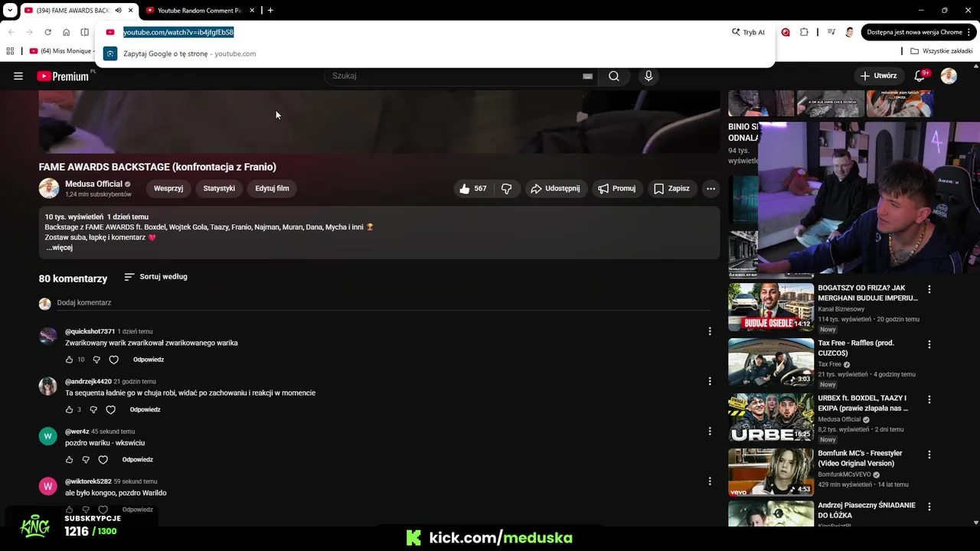Open @wiktorek5282 commenter avatar

(48, 486)
